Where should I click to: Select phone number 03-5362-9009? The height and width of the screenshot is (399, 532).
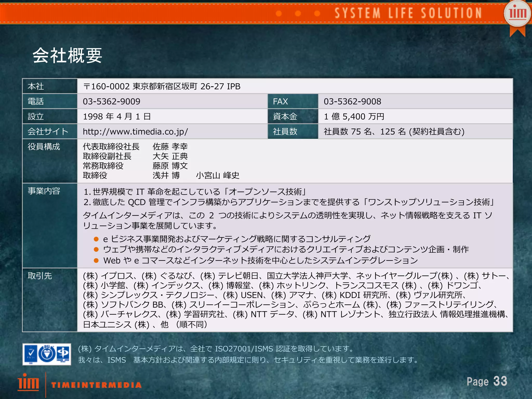pyautogui.click(x=111, y=101)
